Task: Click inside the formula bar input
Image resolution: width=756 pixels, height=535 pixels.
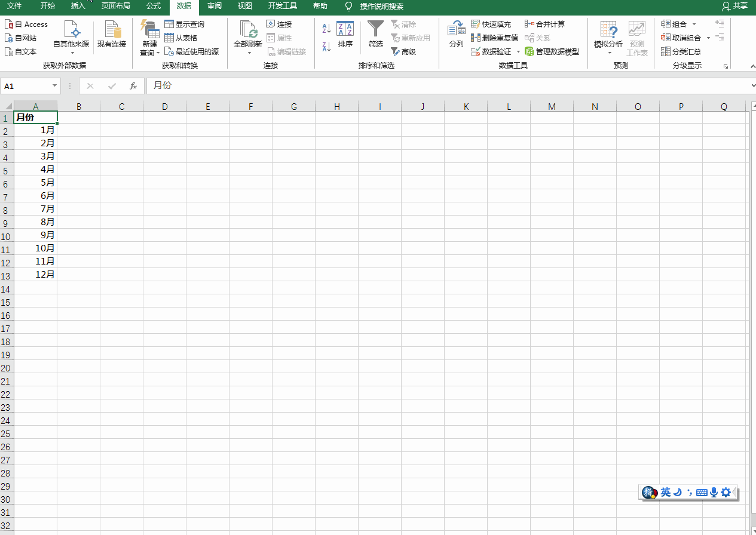Action: [x=448, y=86]
